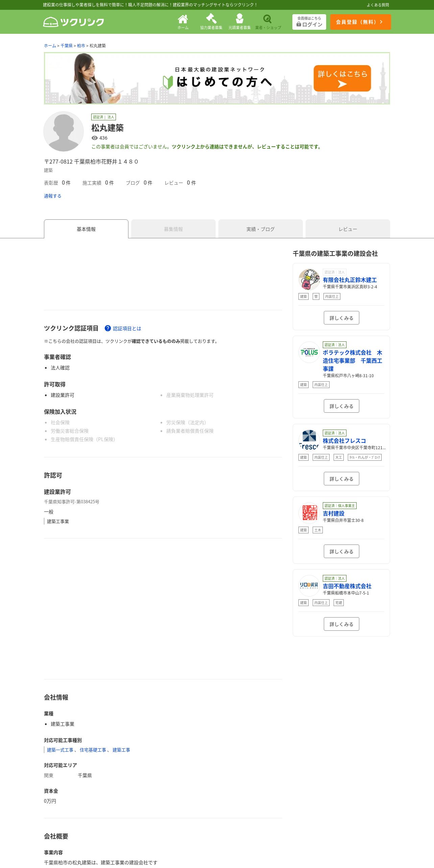Switch to the レビュー tab
Image resolution: width=434 pixels, height=868 pixels.
(x=348, y=229)
